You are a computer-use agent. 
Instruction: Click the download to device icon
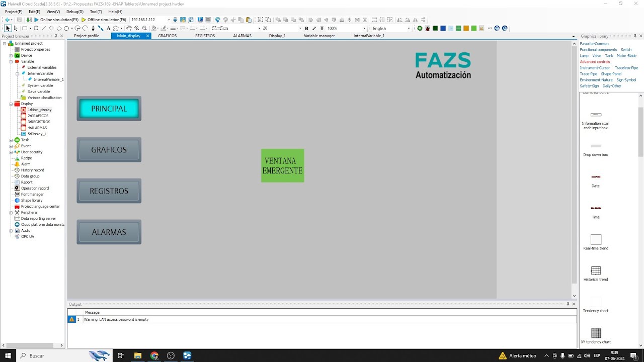pyautogui.click(x=175, y=20)
